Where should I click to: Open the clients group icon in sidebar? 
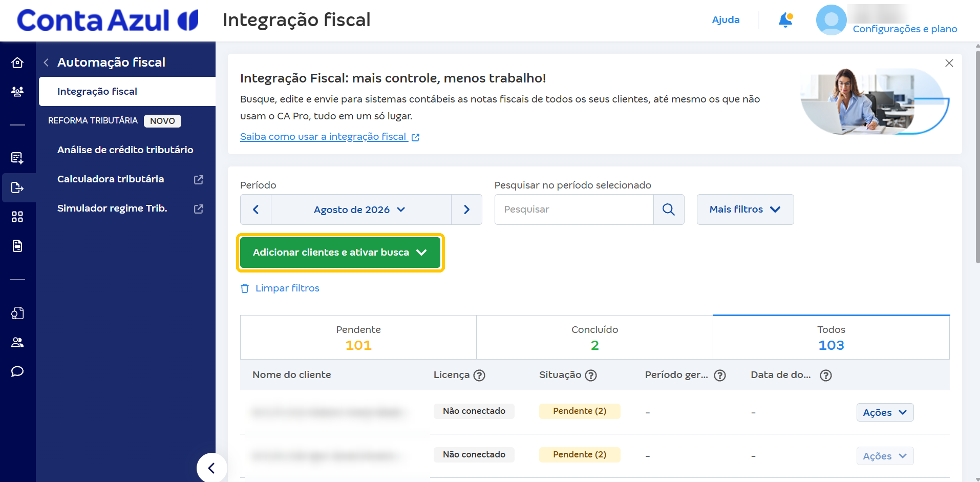point(17,92)
